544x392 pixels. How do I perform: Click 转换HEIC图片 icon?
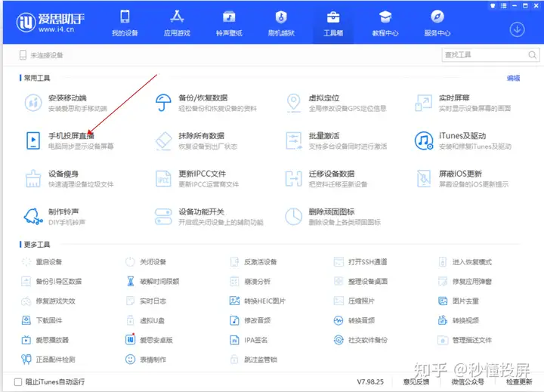234,301
